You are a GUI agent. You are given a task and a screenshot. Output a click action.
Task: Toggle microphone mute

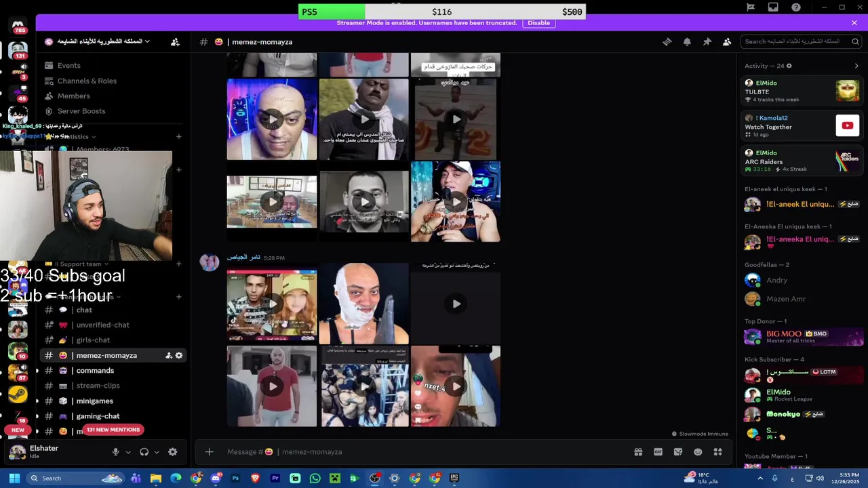pos(115,452)
